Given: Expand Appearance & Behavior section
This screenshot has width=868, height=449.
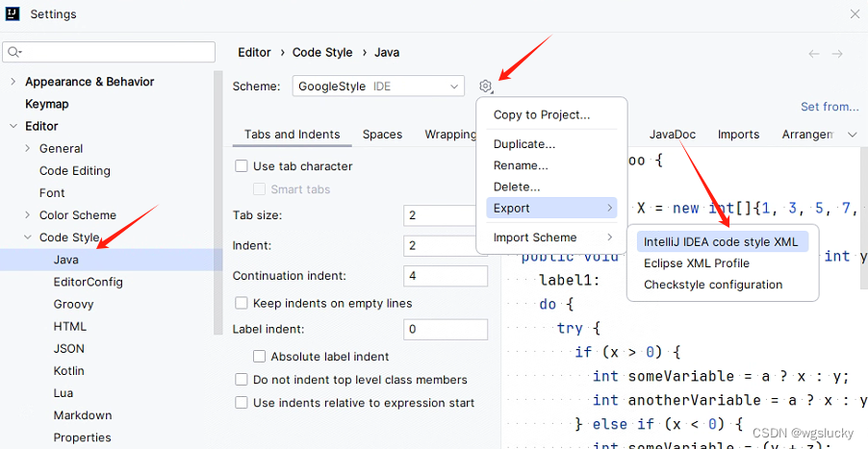Looking at the screenshot, I should pyautogui.click(x=13, y=82).
